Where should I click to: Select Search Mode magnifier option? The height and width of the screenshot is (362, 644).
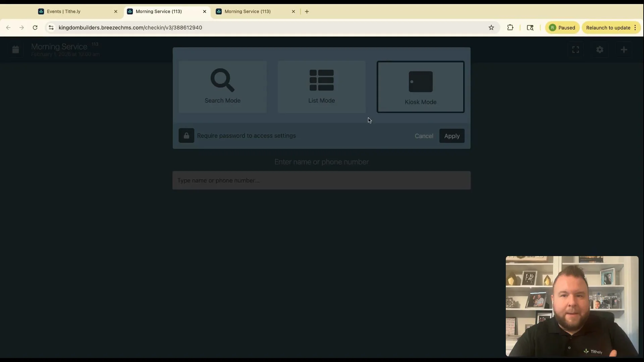click(x=222, y=87)
